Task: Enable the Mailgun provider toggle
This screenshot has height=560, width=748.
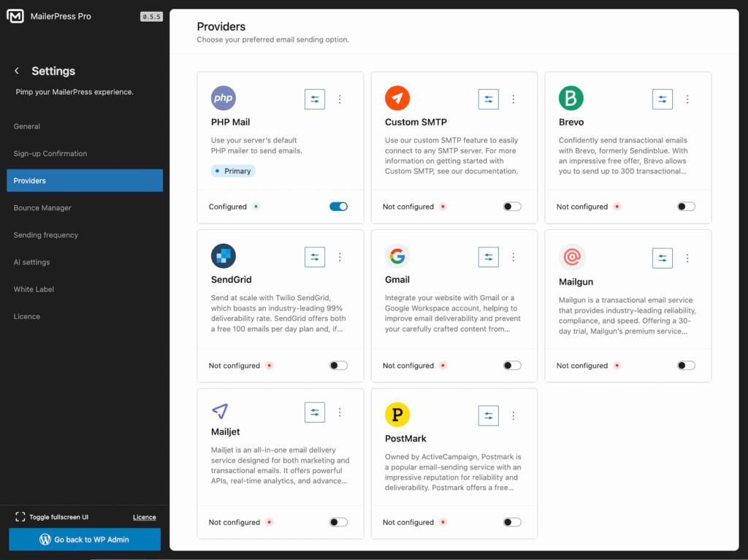Action: tap(686, 365)
